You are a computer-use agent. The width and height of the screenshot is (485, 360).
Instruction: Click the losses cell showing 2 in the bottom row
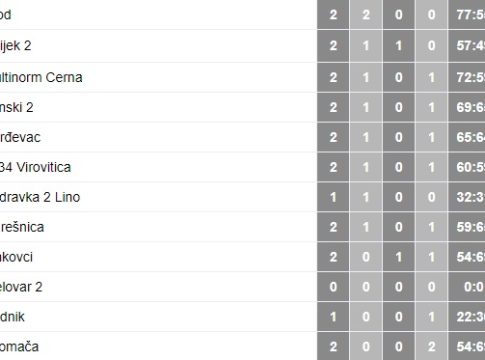pyautogui.click(x=431, y=347)
